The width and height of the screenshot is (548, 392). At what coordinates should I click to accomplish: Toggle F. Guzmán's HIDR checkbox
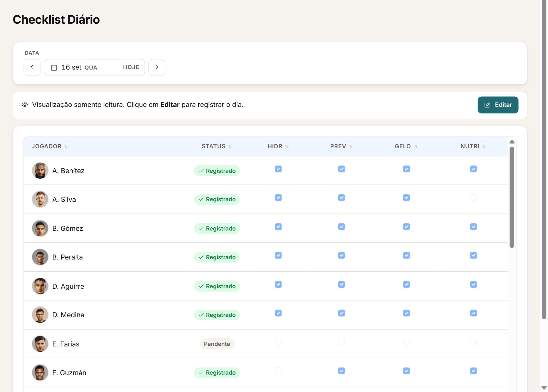click(278, 371)
